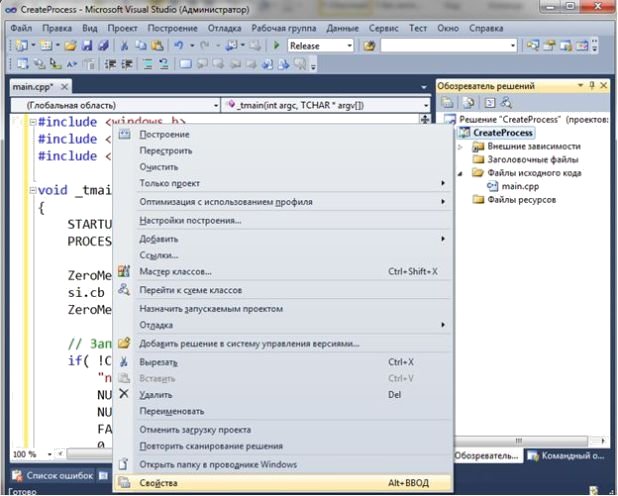Open Properties Window toolbar icon

(549, 46)
